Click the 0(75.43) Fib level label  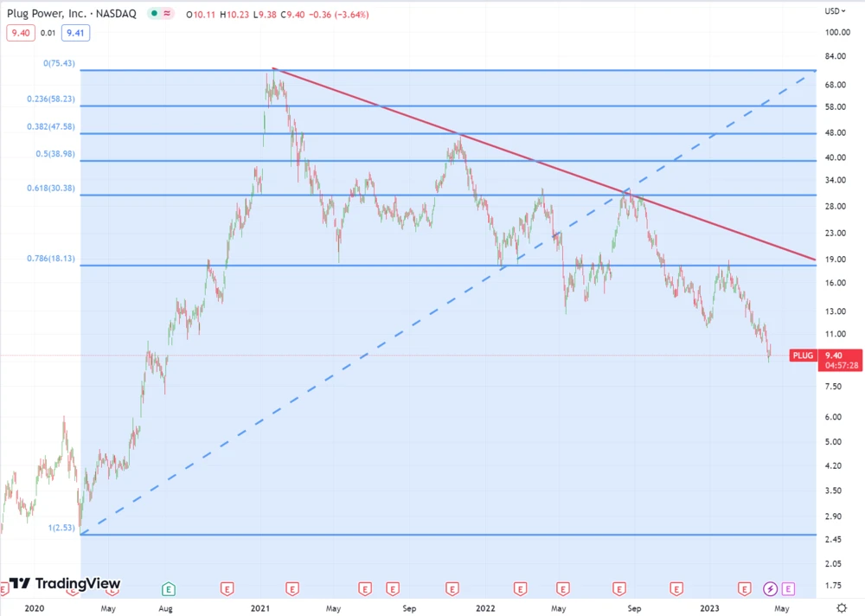tap(59, 63)
